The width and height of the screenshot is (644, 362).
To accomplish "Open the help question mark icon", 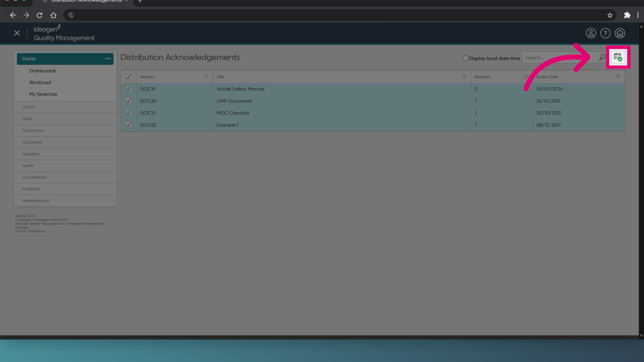I will tap(605, 33).
